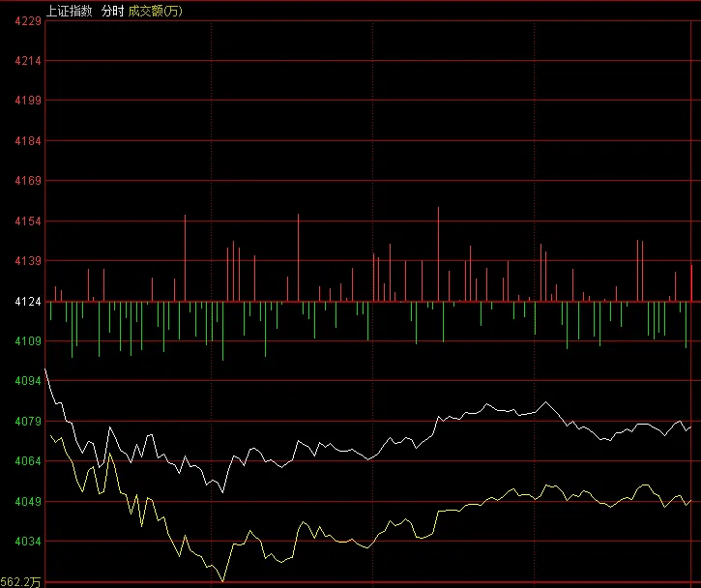Image resolution: width=701 pixels, height=588 pixels.
Task: Click the yellow line's lowest trough
Action: tap(222, 580)
